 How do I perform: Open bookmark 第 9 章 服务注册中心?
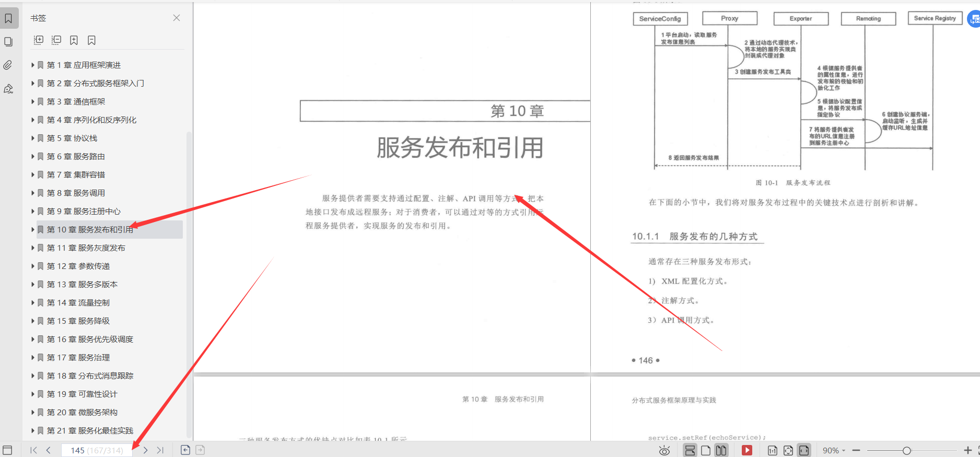coord(84,212)
